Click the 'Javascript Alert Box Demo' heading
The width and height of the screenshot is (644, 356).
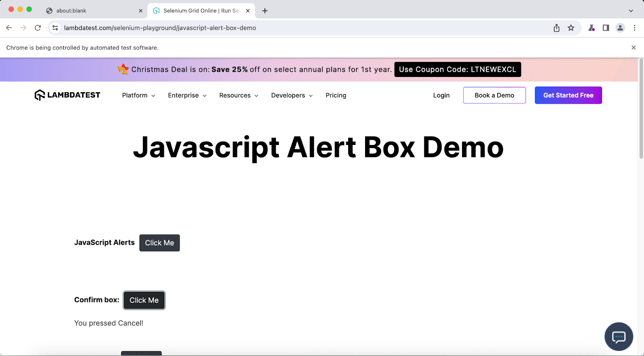pos(318,147)
